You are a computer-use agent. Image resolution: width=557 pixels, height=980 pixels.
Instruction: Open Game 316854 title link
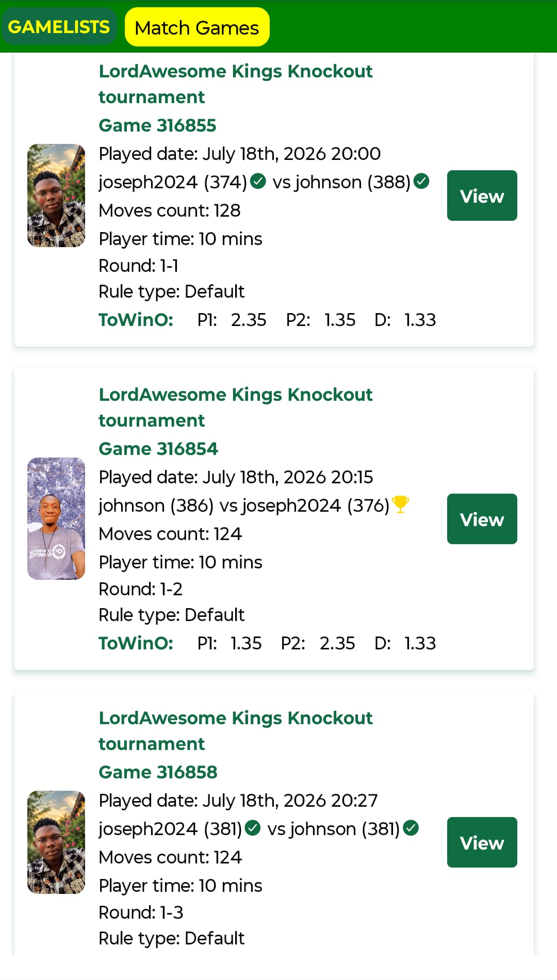[x=158, y=449]
